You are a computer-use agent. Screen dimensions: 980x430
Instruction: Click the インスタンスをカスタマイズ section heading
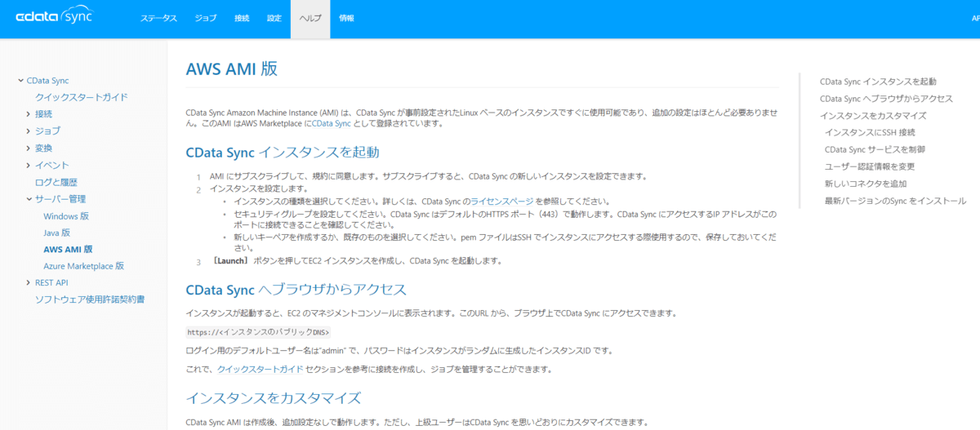(x=274, y=398)
